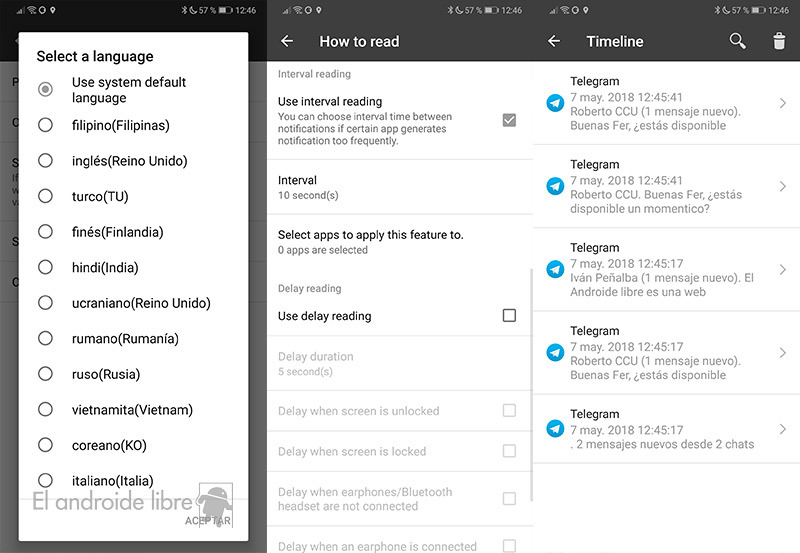Choose turco(TU) radio option
Screen dimensions: 800x553
point(45,196)
